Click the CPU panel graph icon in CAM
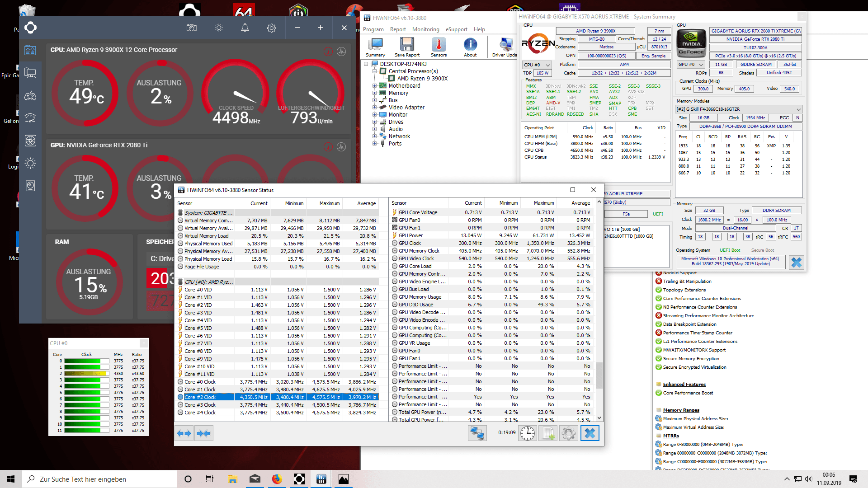This screenshot has height=488, width=868. pos(341,52)
